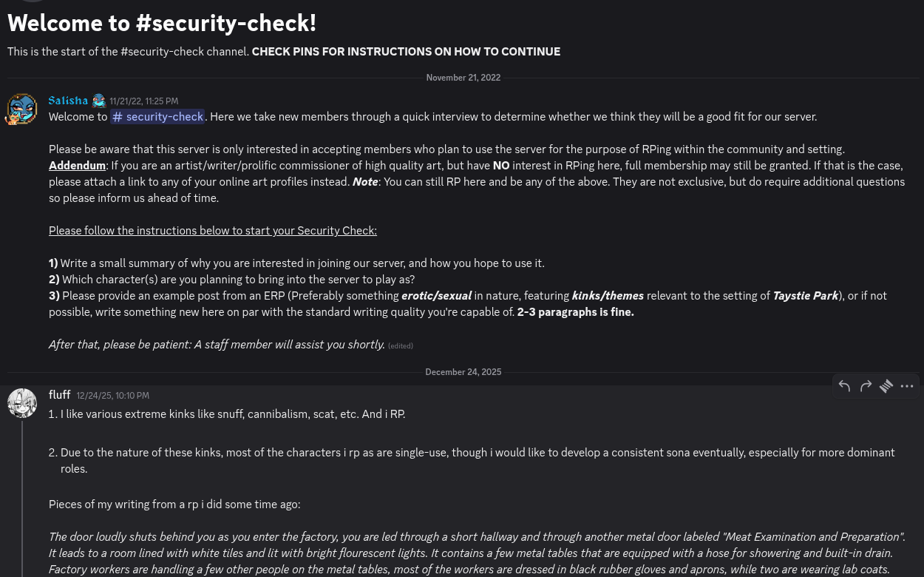Click the bold italic Taystie Park text

pyautogui.click(x=806, y=296)
